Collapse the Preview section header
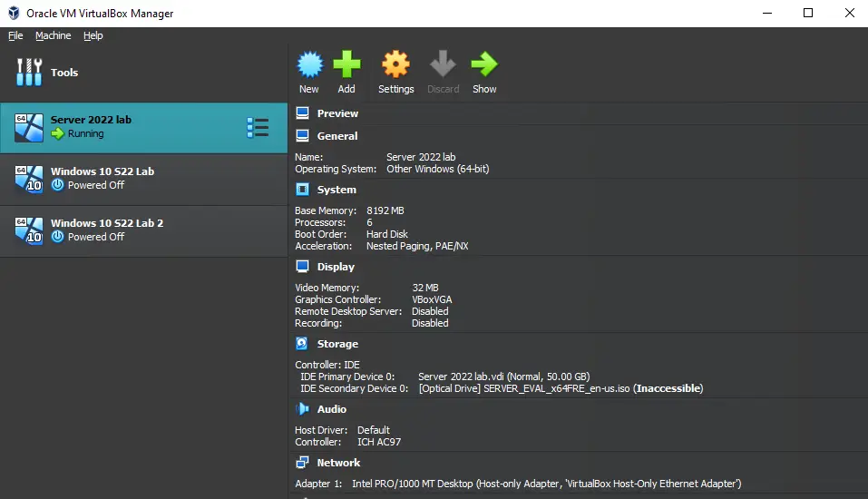 click(337, 113)
